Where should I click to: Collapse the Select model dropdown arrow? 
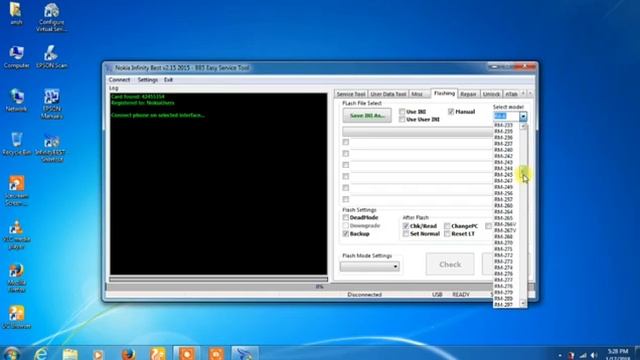tap(523, 116)
